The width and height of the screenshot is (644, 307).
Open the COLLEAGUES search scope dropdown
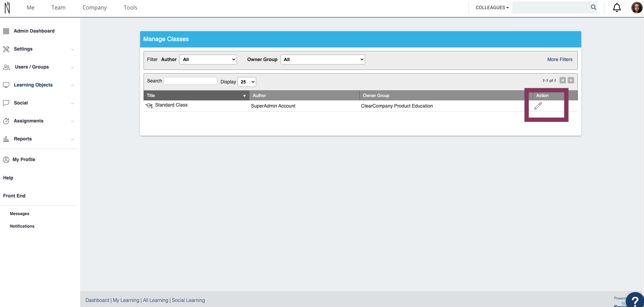(x=492, y=7)
